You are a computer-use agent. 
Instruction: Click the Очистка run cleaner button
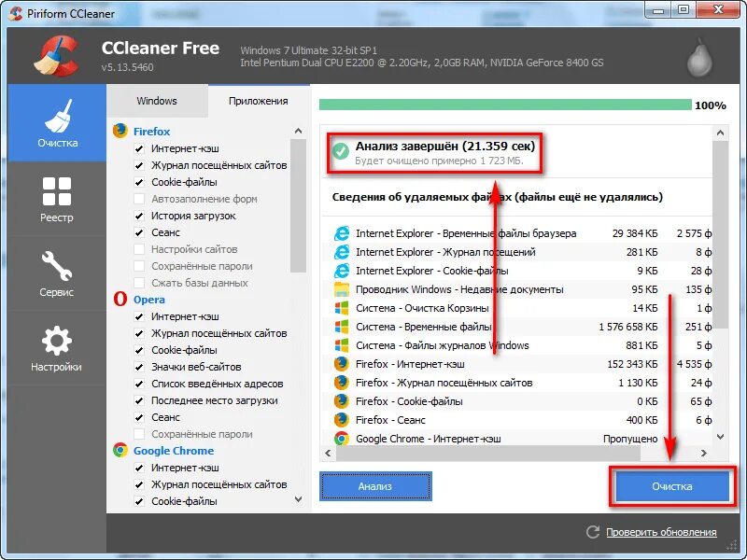(x=671, y=486)
